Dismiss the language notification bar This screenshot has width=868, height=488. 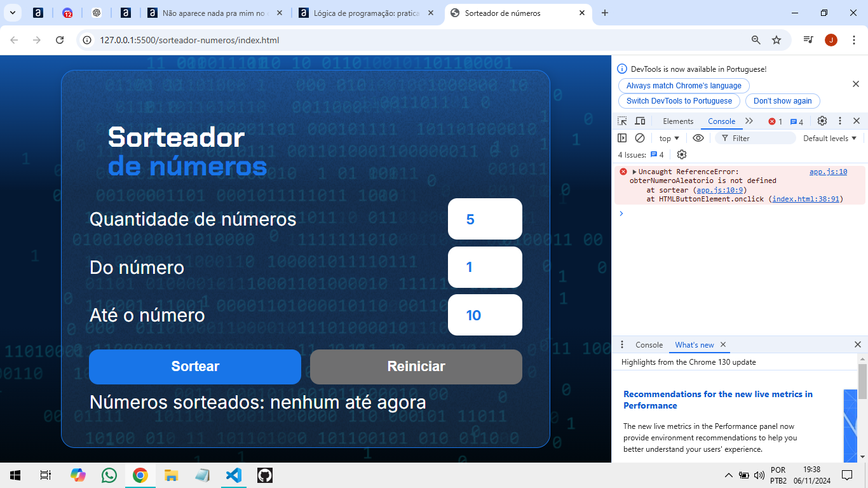855,84
